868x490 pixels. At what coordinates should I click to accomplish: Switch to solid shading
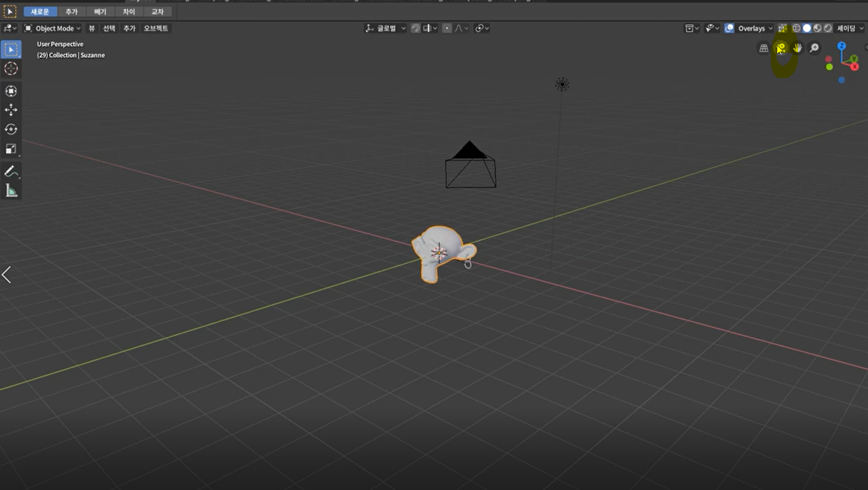pos(807,29)
